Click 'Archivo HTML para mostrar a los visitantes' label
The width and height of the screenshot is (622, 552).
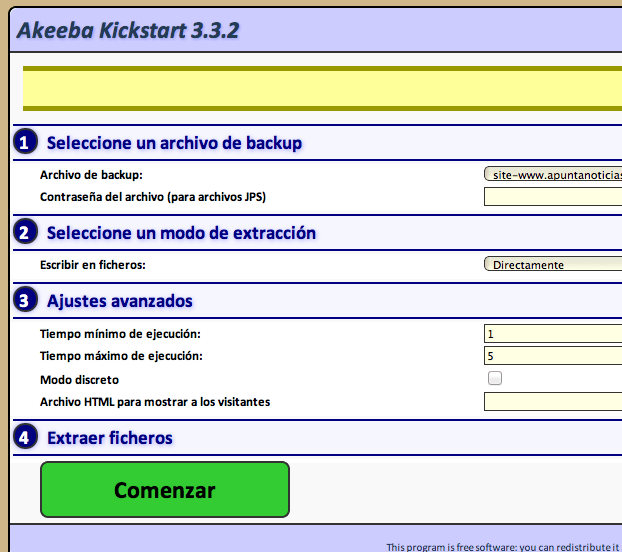point(155,402)
